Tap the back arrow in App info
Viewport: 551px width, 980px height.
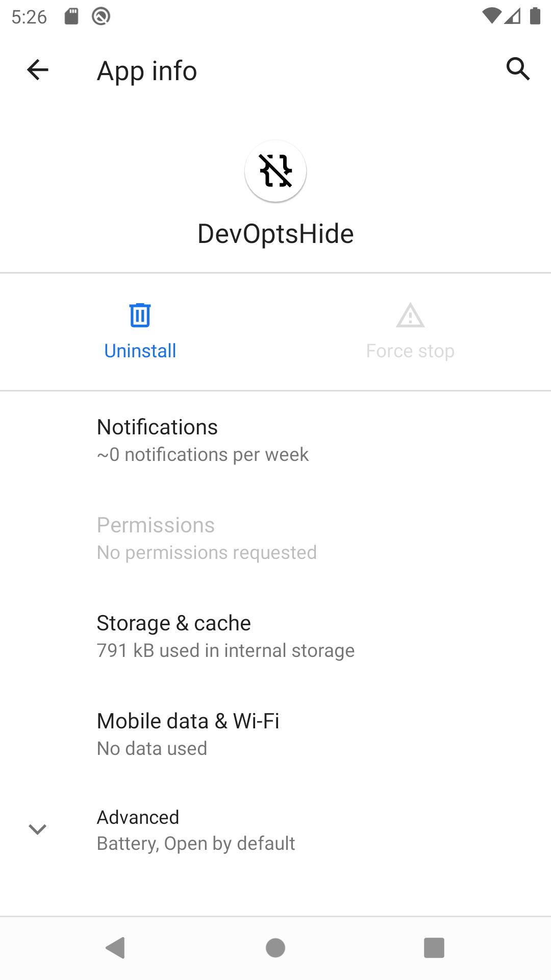pyautogui.click(x=37, y=70)
